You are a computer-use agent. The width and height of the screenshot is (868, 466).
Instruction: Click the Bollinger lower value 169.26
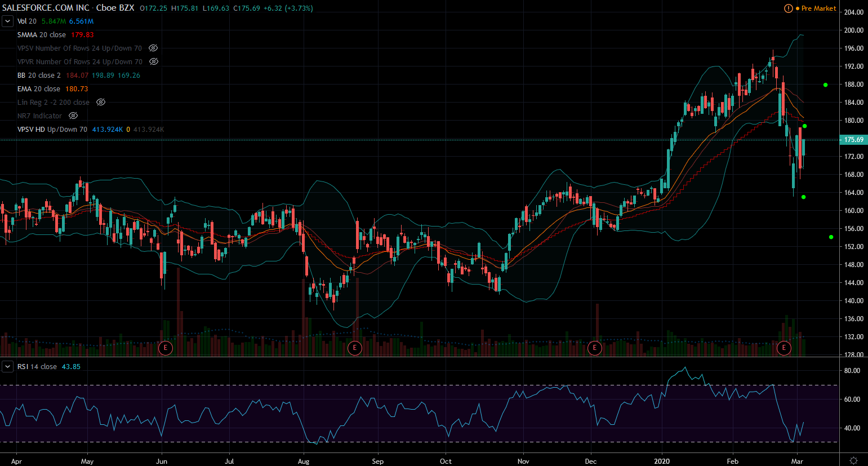point(129,76)
